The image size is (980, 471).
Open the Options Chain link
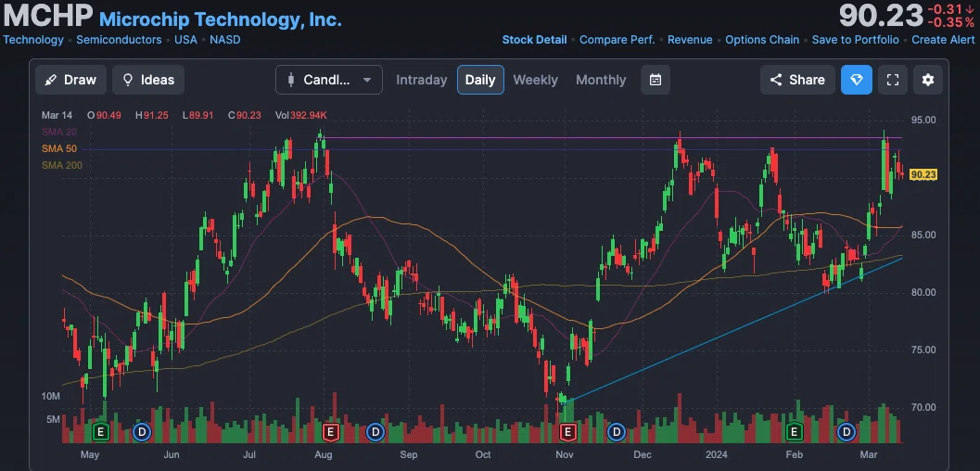pyautogui.click(x=762, y=39)
